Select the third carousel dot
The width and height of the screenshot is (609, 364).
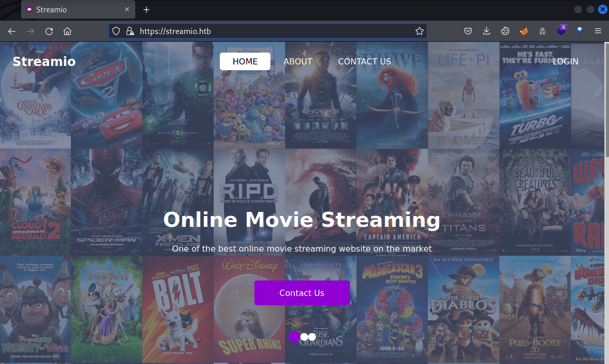click(x=312, y=337)
